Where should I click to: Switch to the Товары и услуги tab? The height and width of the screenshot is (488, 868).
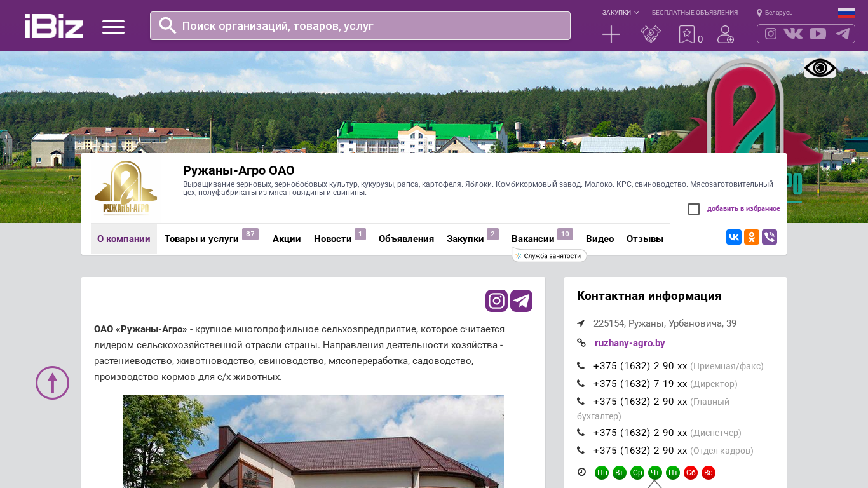pyautogui.click(x=201, y=239)
